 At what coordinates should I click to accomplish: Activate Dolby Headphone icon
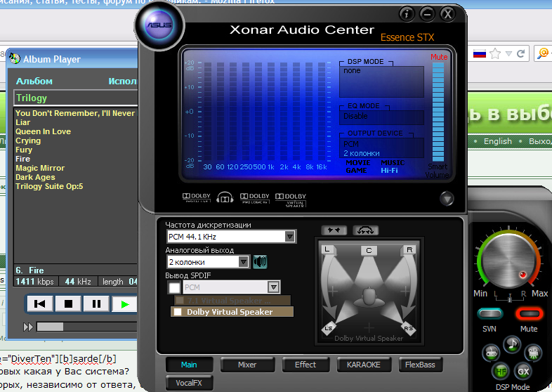[x=225, y=197]
